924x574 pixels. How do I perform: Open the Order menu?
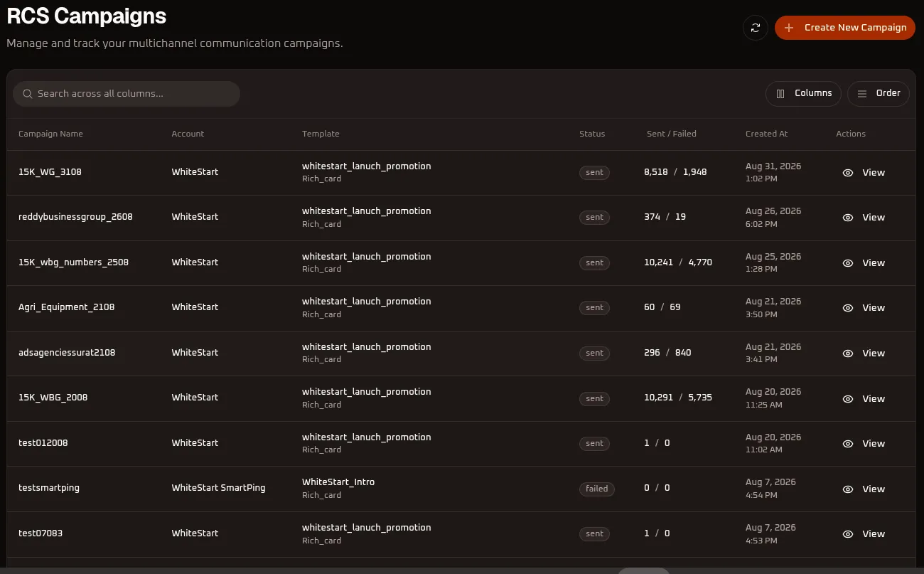(x=878, y=93)
